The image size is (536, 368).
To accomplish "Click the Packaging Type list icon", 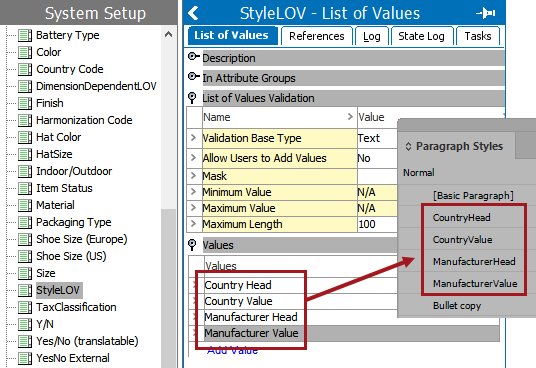I will point(25,222).
